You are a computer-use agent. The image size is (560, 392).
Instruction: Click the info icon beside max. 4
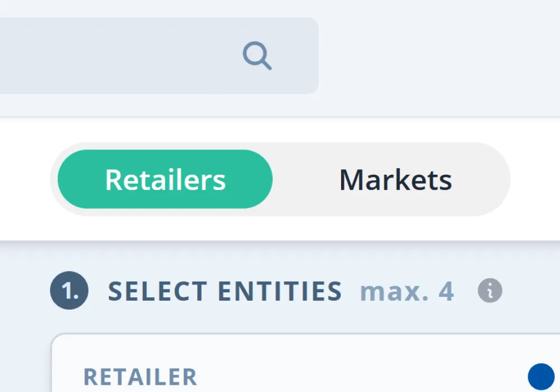490,291
